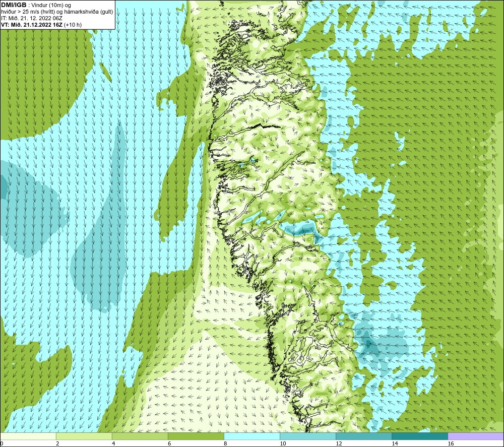Click the legend value '0'
This screenshot has height=447, width=504.
[x=2, y=443]
